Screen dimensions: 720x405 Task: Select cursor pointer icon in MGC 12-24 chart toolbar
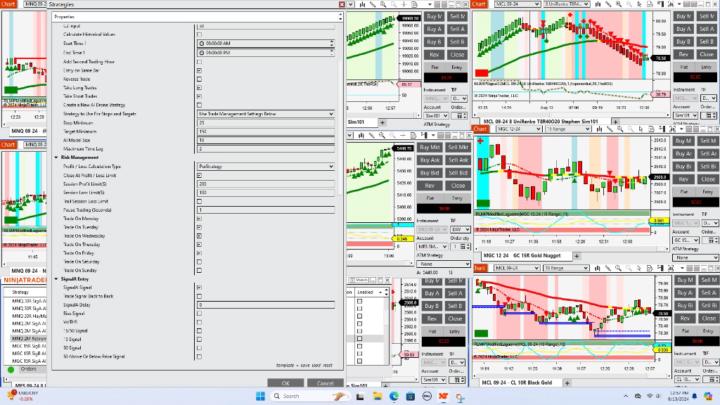(639, 129)
